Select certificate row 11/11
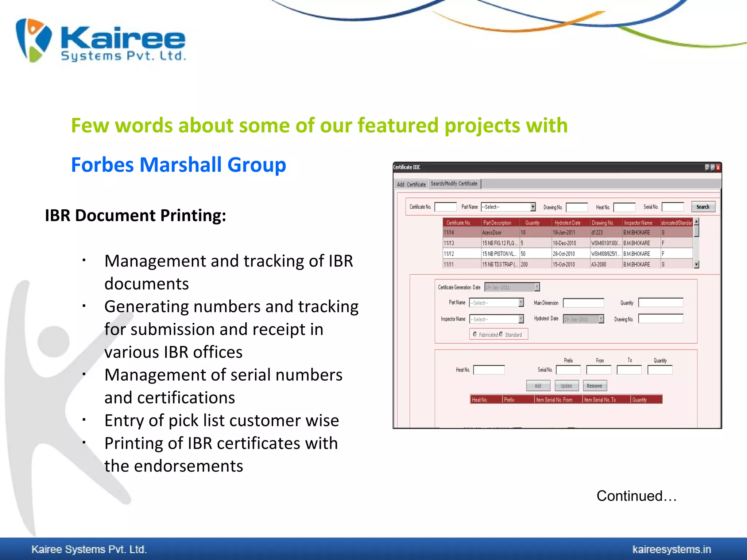Screen dimensions: 747x560 pyautogui.click(x=568, y=264)
